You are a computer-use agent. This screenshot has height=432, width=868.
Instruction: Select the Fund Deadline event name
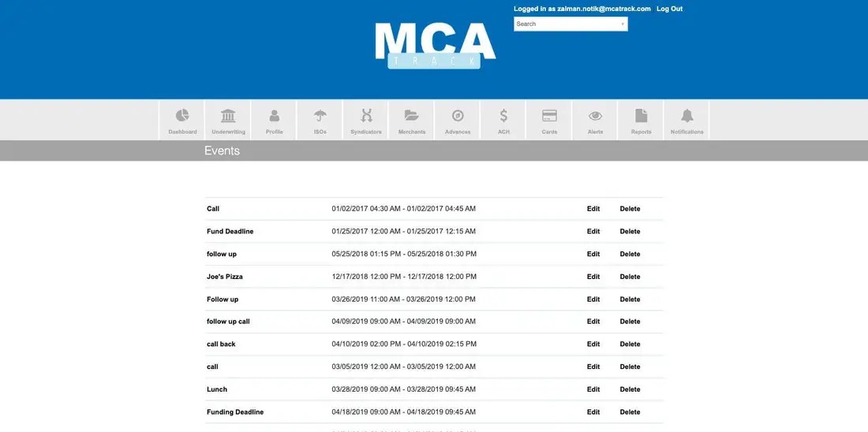click(230, 232)
